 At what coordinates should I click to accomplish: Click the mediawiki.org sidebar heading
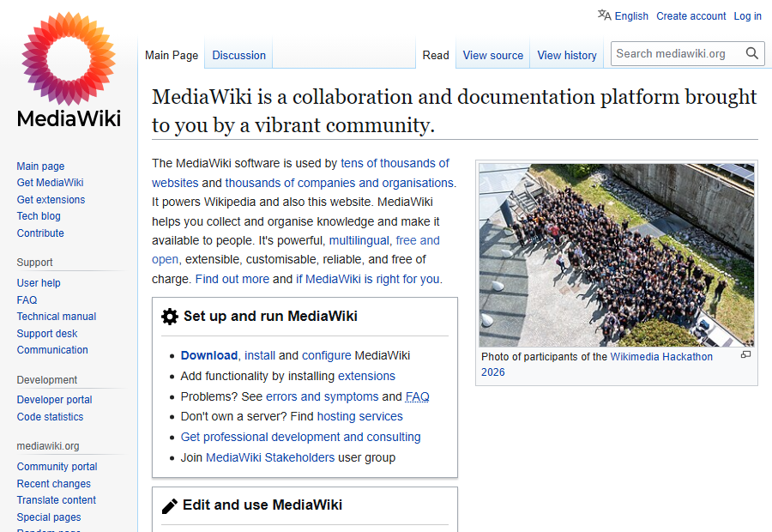48,446
